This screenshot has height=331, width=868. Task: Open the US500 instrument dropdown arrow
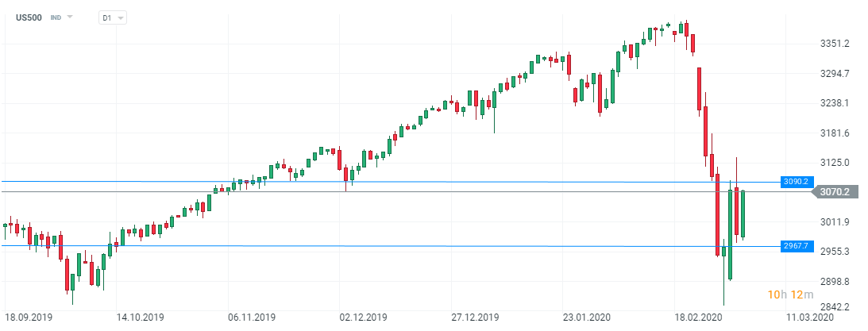(x=70, y=17)
